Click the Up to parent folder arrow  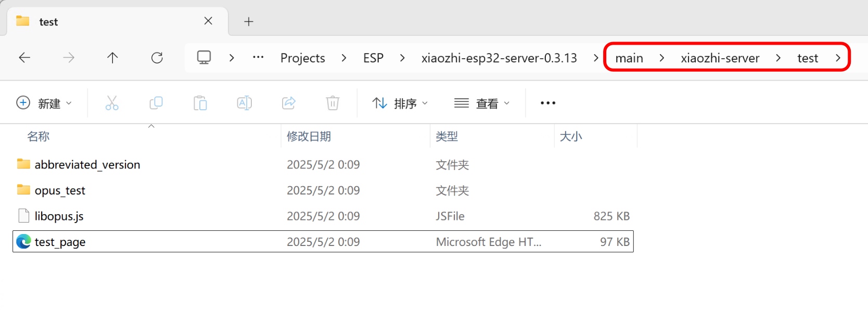112,58
